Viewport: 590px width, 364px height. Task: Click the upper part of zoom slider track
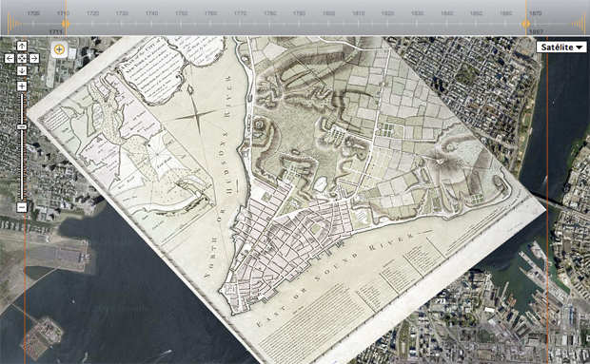[x=22, y=108]
